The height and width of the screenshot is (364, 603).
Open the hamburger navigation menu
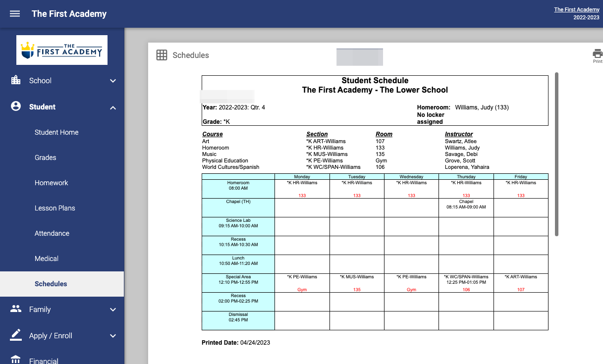click(15, 14)
